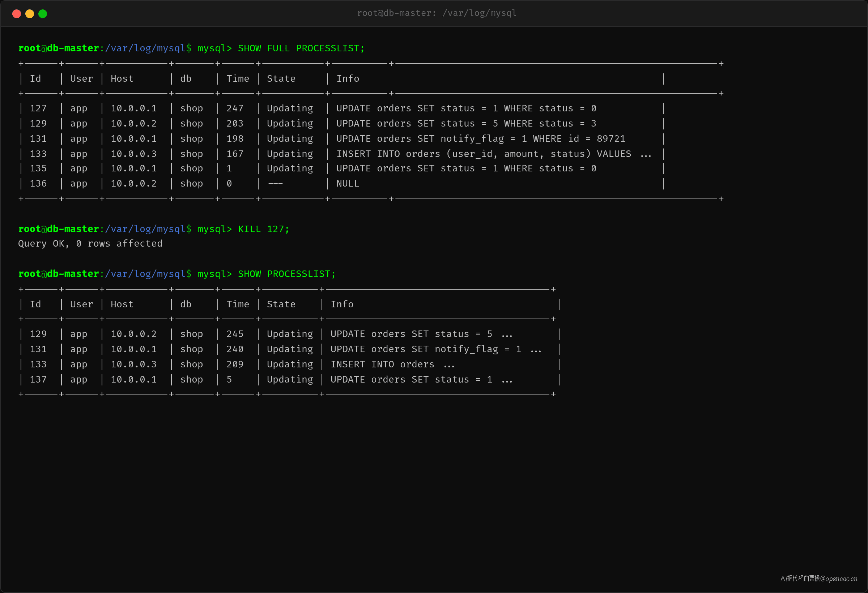Click the --- State cell of process 136
The height and width of the screenshot is (593, 868).
275,184
